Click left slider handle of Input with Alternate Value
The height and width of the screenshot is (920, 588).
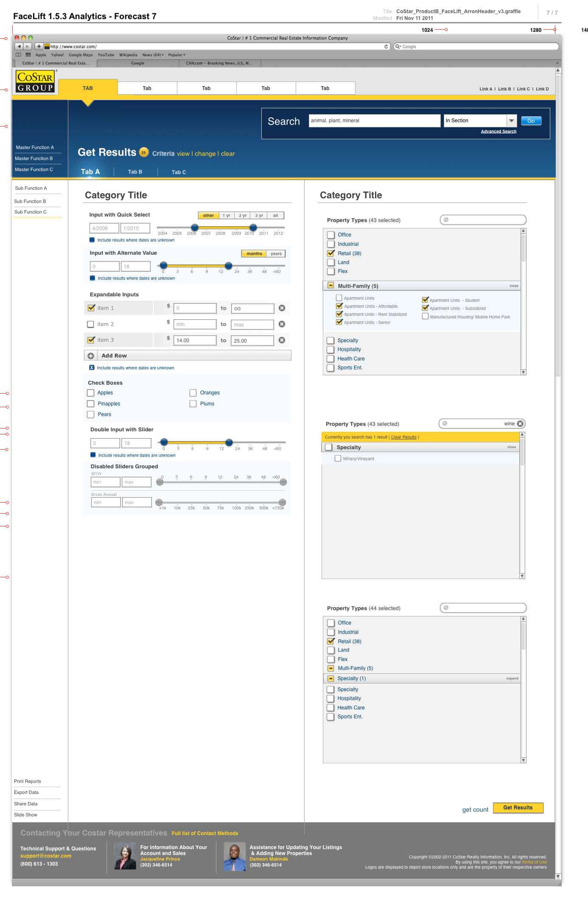point(163,266)
